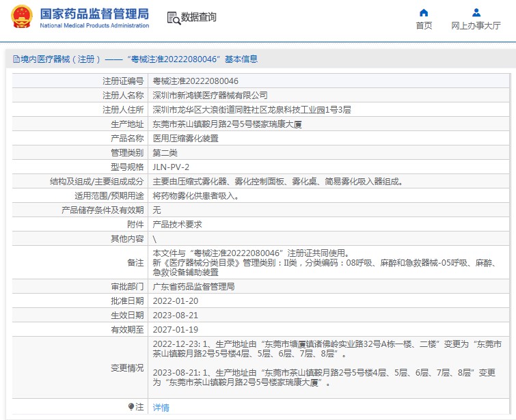Select registration number 粤械注准20222080046 value
Image resolution: width=516 pixels, height=420 pixels.
[195, 81]
